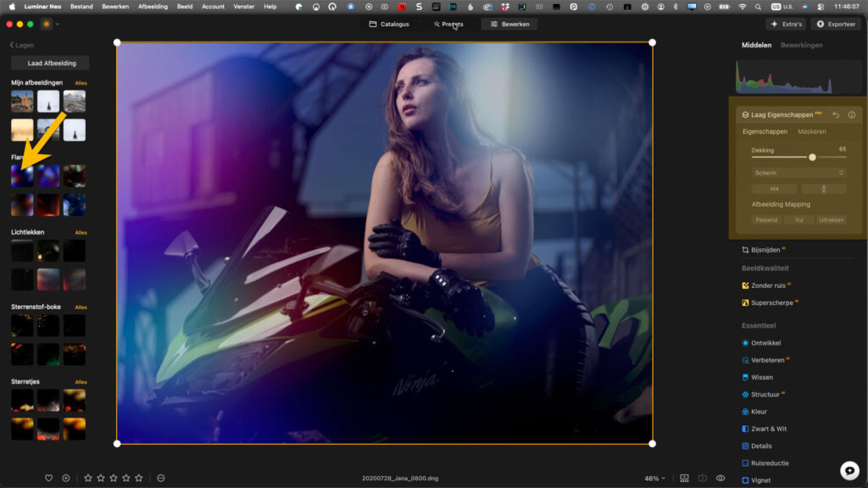The width and height of the screenshot is (868, 488).
Task: Click the Exporteer button
Action: [x=837, y=25]
